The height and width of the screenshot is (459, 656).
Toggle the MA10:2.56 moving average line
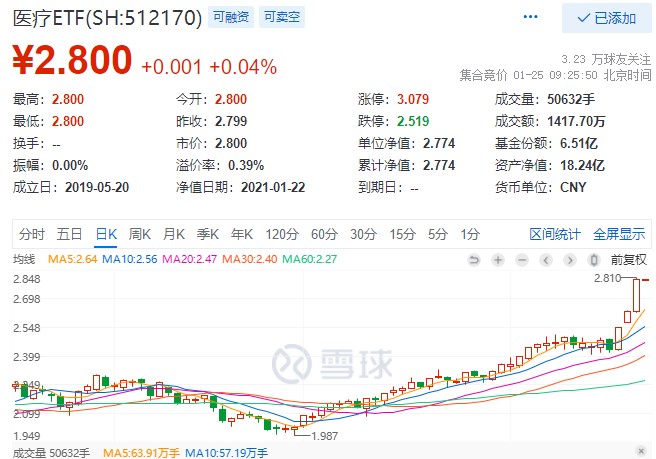click(130, 259)
